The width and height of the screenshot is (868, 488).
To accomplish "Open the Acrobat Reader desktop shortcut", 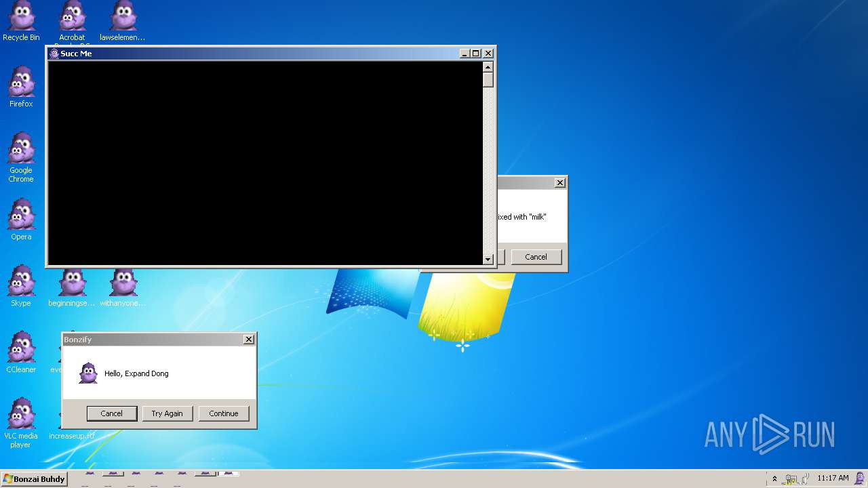I will (x=72, y=22).
